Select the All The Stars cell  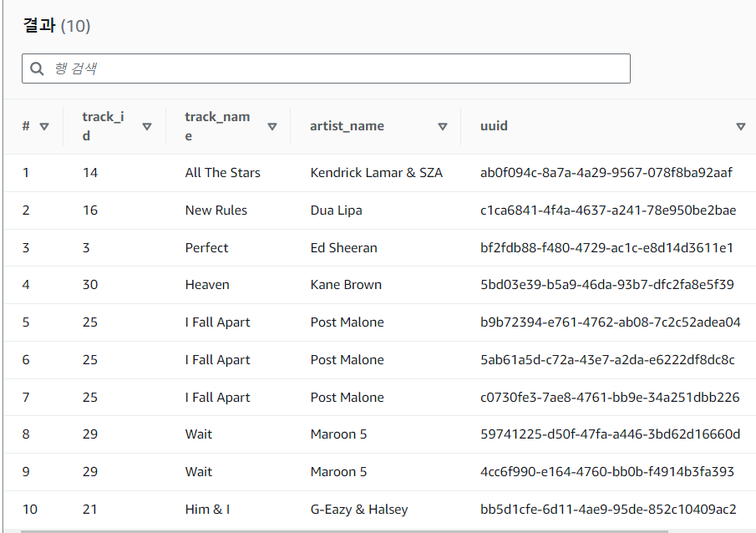tap(223, 173)
